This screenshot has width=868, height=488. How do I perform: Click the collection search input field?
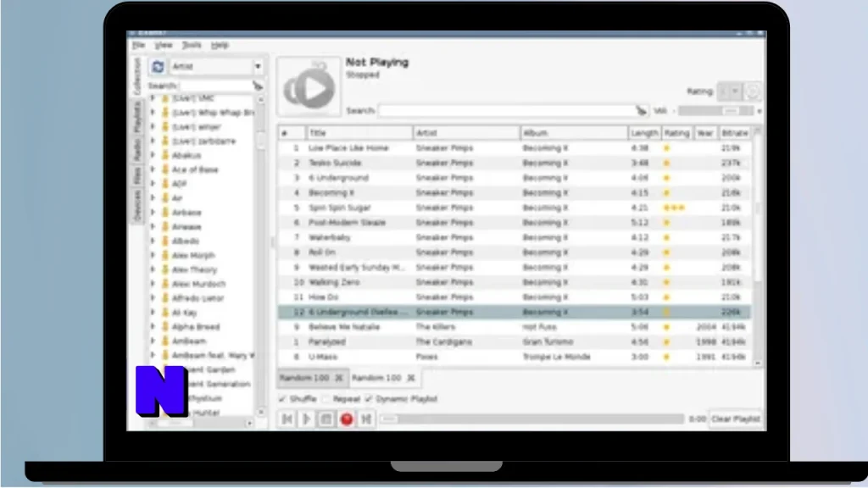point(215,86)
